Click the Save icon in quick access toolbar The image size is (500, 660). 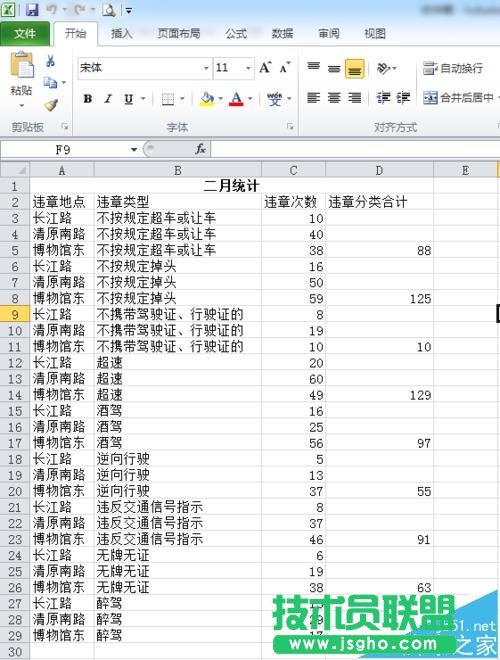tap(32, 9)
